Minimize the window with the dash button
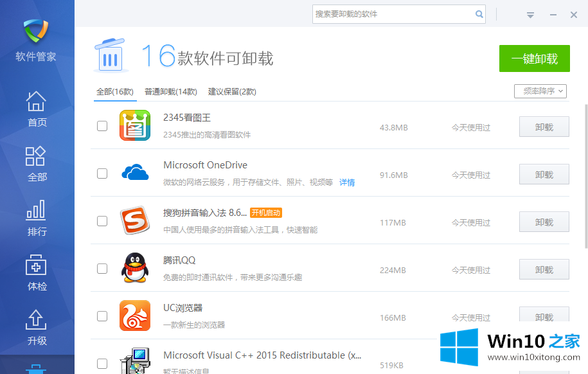 tap(553, 15)
